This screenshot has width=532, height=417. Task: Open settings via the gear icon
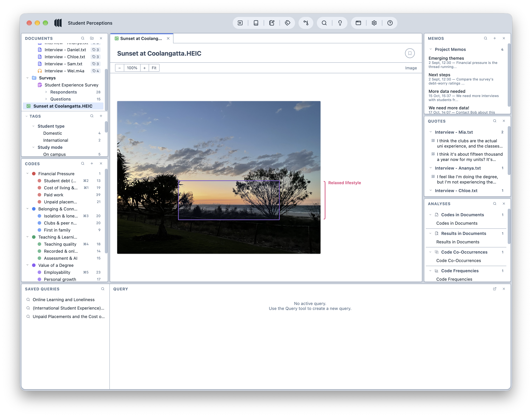[374, 23]
